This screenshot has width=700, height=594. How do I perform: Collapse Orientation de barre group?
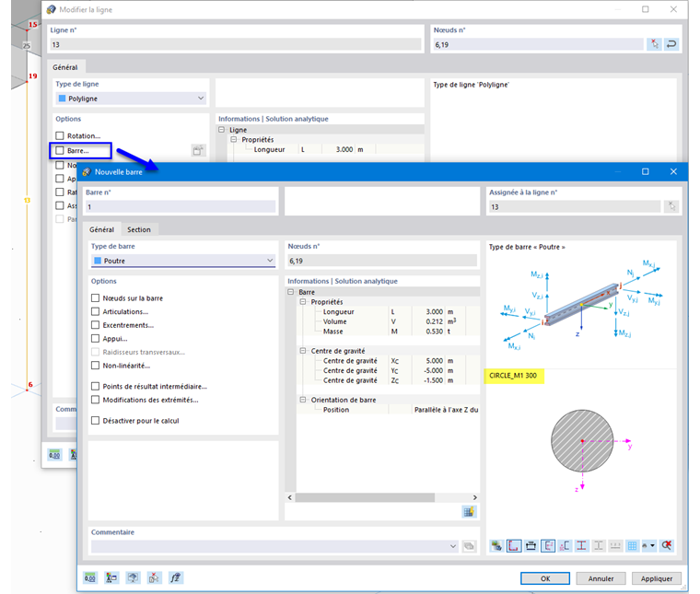(303, 400)
